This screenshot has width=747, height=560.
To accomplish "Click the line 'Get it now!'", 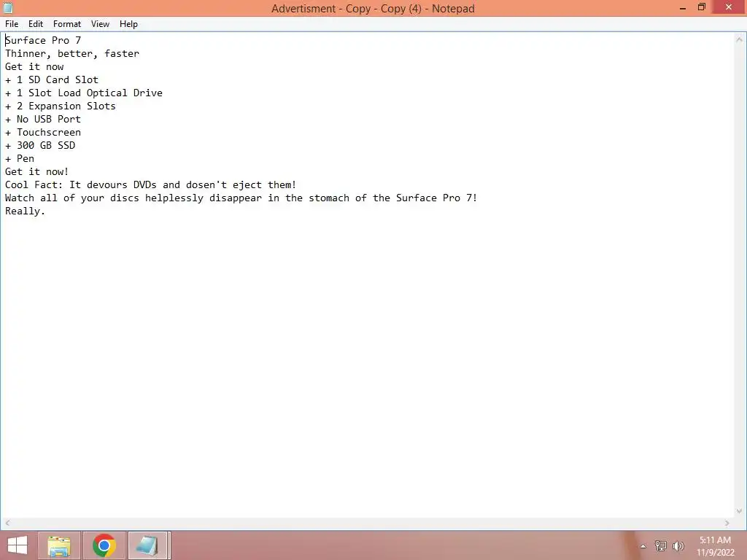I will click(x=36, y=171).
